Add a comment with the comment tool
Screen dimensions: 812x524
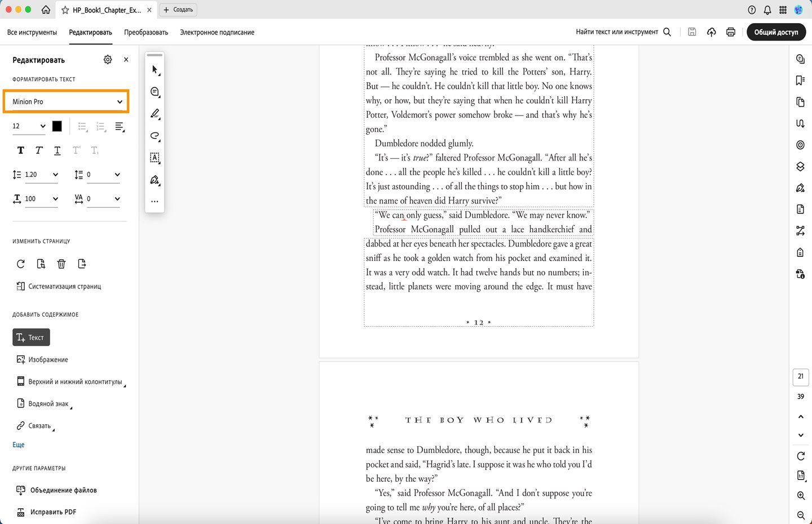(155, 92)
